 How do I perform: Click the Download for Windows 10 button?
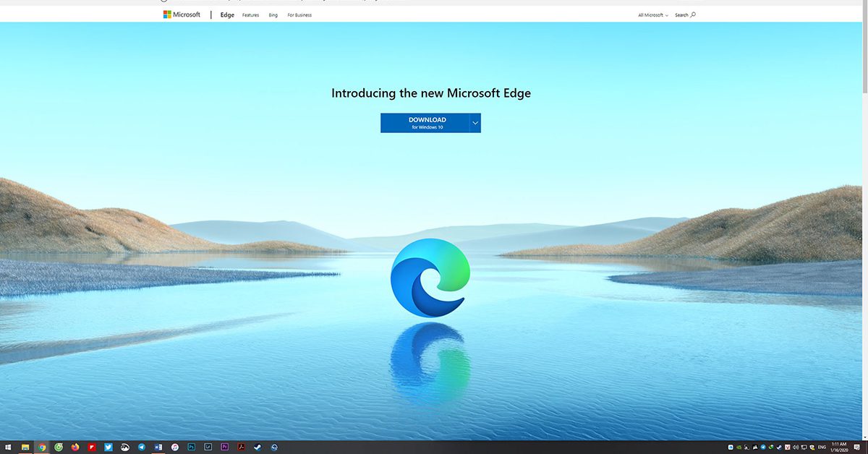click(425, 123)
